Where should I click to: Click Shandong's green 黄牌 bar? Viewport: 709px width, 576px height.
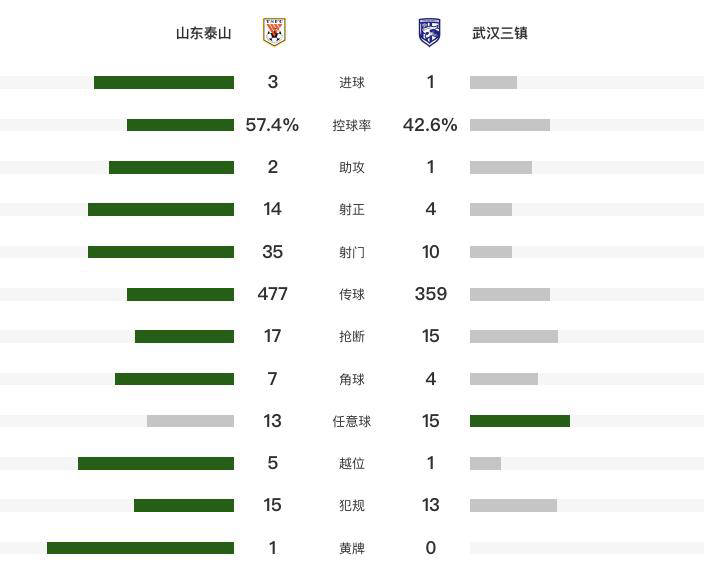pos(140,548)
